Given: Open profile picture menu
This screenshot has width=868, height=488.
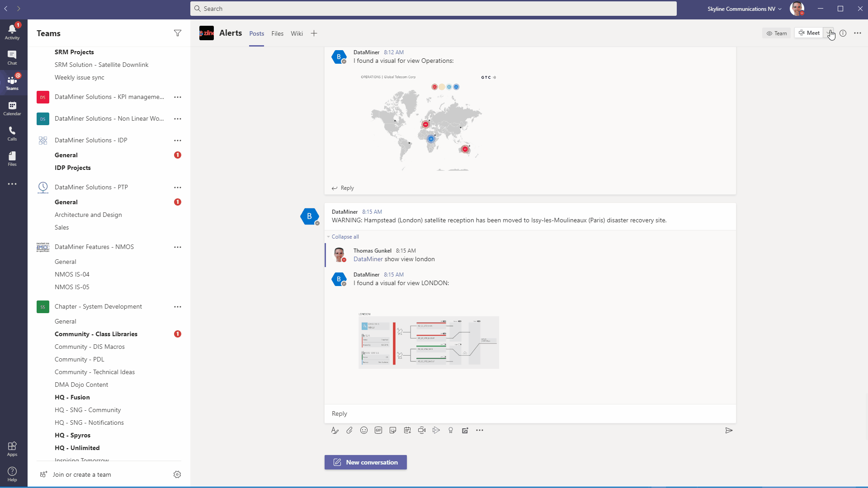Looking at the screenshot, I should click(x=797, y=9).
